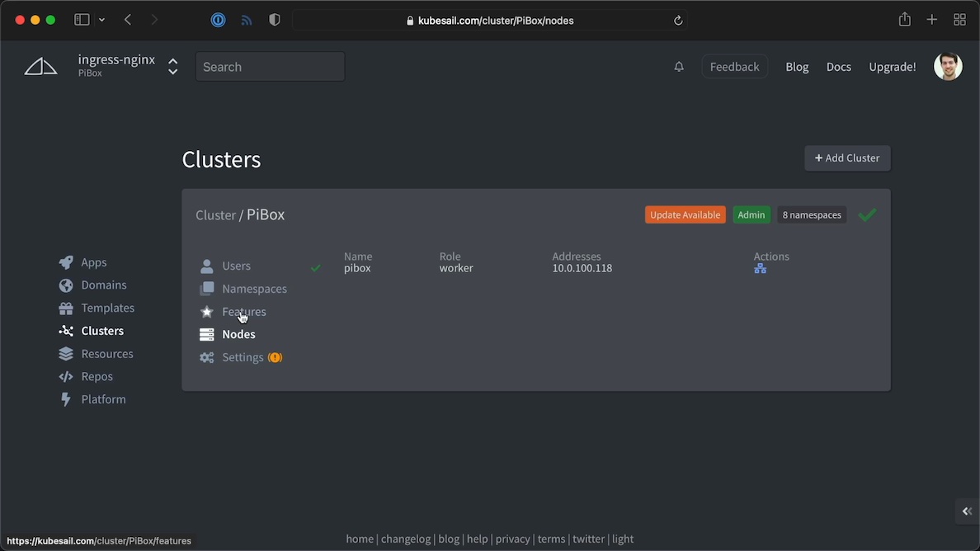Open the user profile avatar
The height and width of the screenshot is (551, 980).
948,66
